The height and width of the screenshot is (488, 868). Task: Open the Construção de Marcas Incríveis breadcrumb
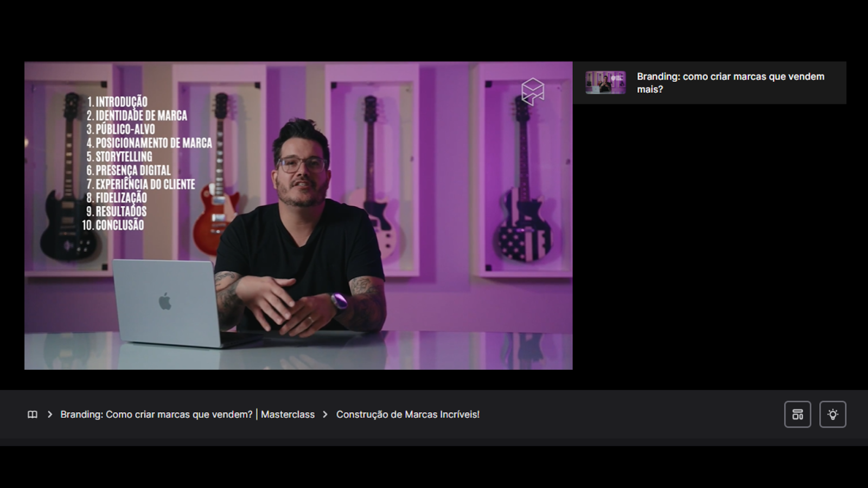point(408,414)
